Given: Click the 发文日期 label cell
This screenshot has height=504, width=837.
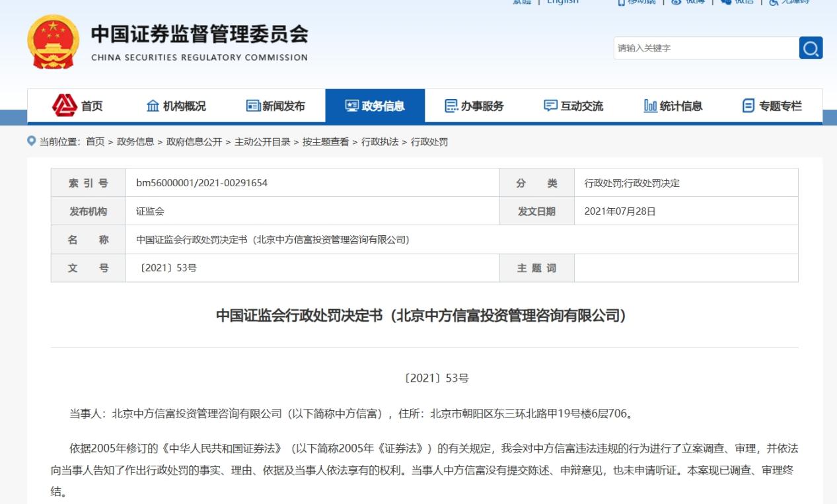Looking at the screenshot, I should click(x=537, y=211).
